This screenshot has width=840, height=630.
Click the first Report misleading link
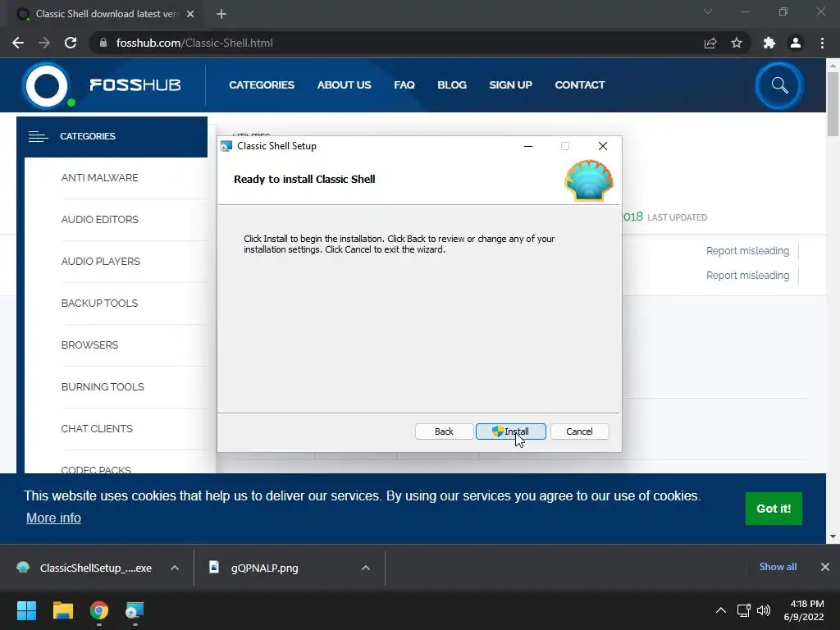tap(747, 251)
